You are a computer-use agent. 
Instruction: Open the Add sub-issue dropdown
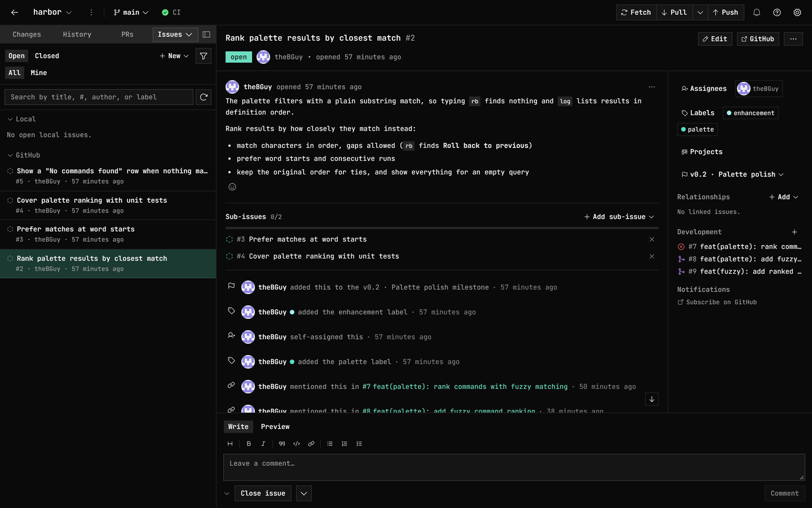point(619,217)
